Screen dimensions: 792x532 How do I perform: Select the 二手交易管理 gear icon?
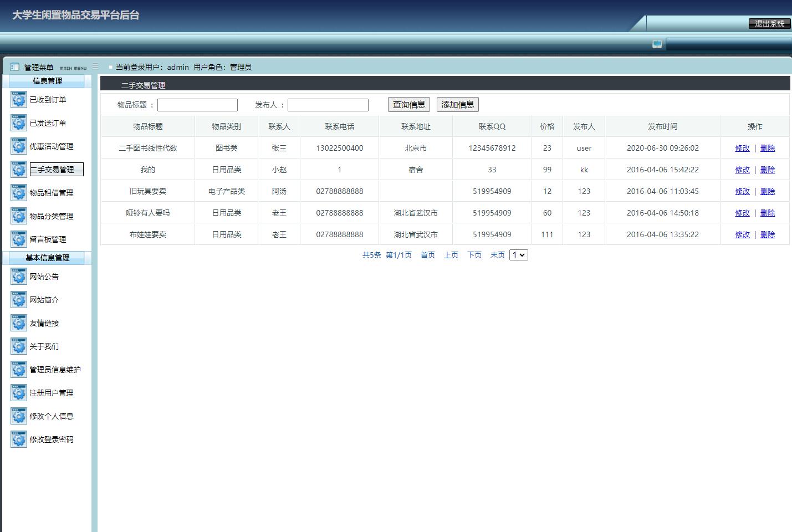pos(18,169)
